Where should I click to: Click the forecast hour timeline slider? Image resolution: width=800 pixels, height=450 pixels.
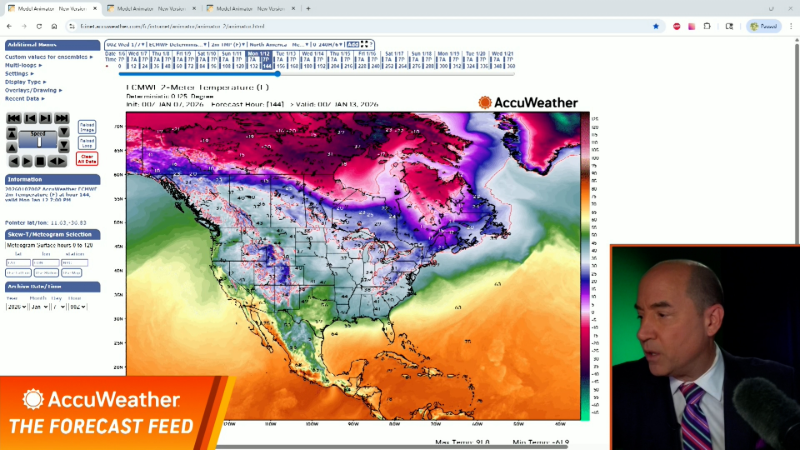click(x=277, y=73)
